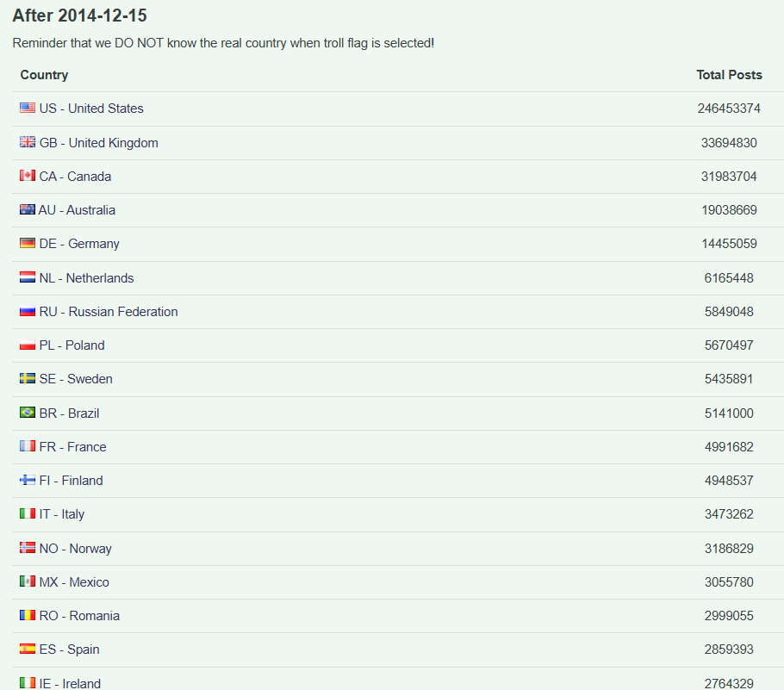
Task: Click the Total Posts column header
Action: 729,75
